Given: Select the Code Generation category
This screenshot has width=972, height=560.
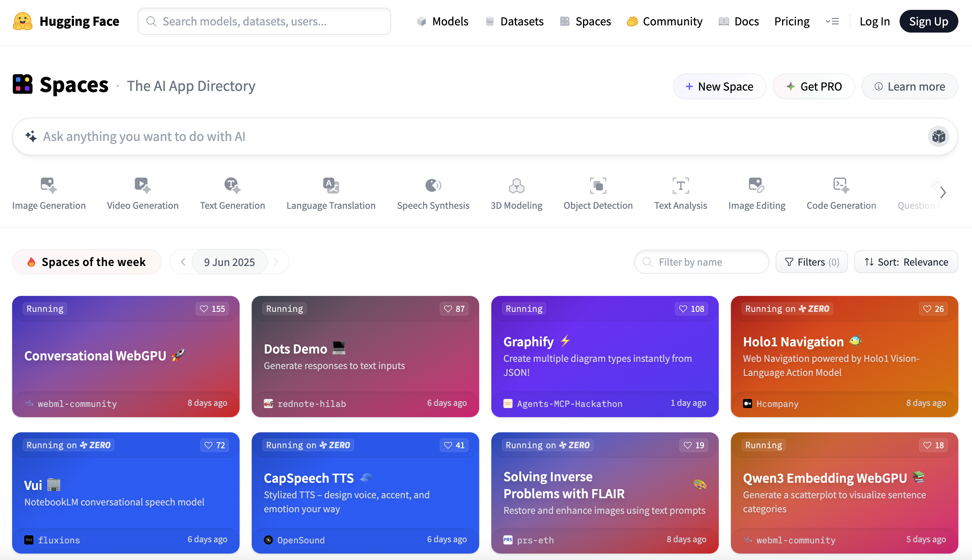Looking at the screenshot, I should tap(841, 194).
